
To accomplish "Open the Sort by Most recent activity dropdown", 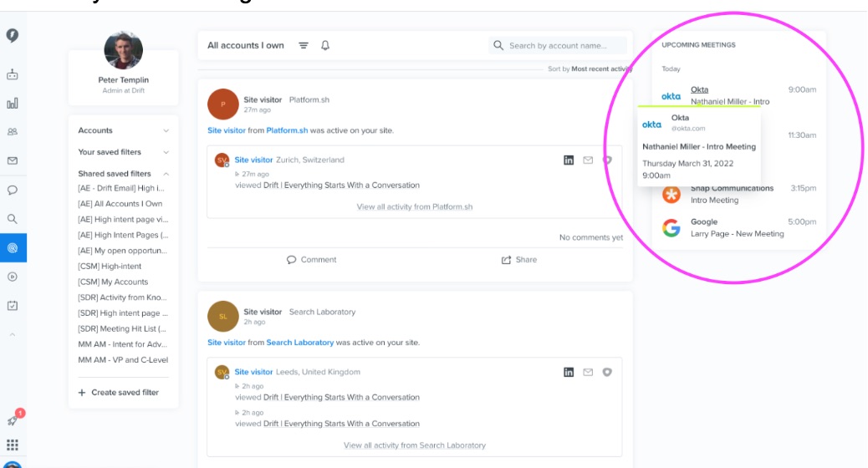I will pyautogui.click(x=590, y=69).
